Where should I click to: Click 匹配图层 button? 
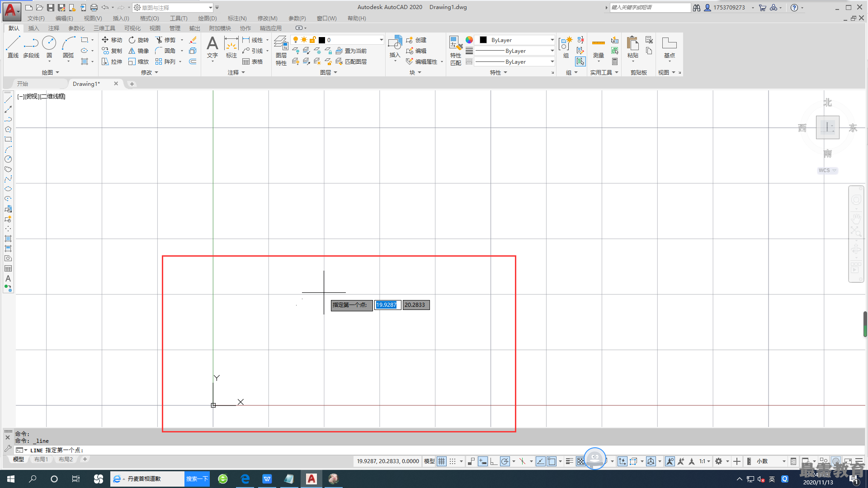(351, 61)
